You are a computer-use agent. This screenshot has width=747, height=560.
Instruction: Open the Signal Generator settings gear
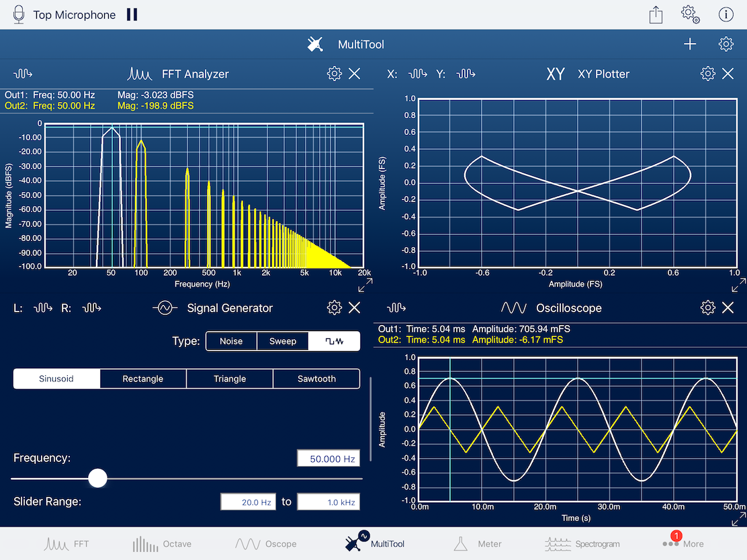point(334,308)
